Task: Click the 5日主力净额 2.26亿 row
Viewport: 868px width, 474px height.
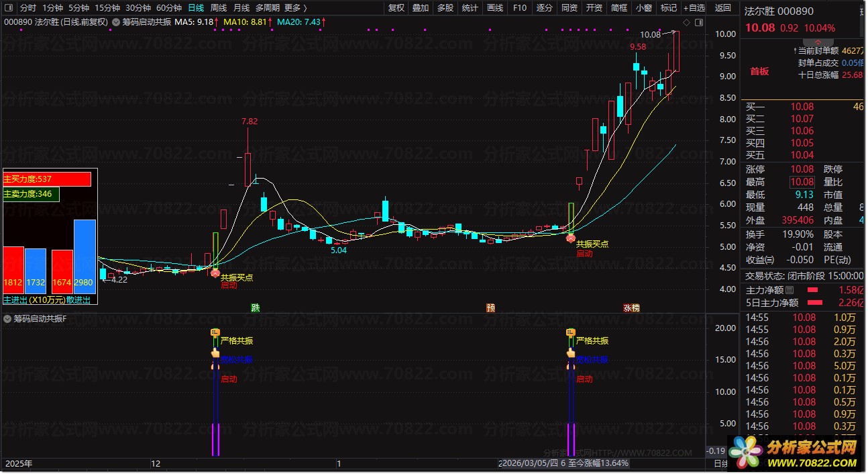Action: coord(805,303)
